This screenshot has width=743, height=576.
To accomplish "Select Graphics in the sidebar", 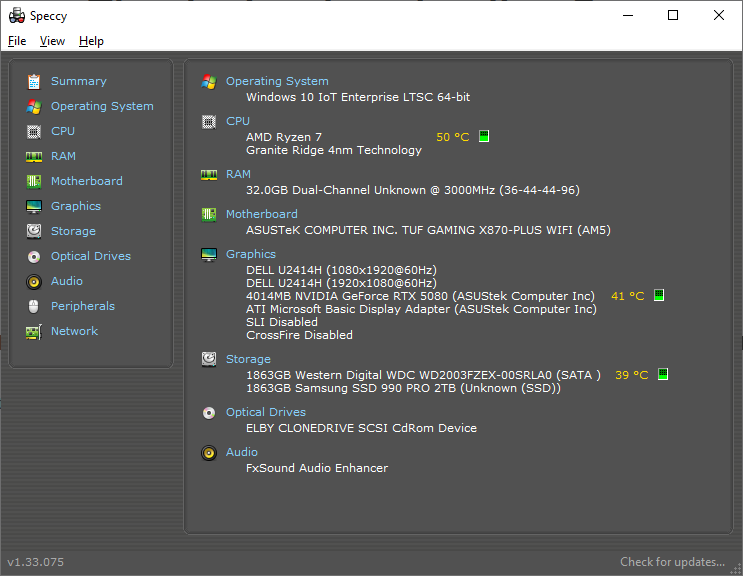I will (x=76, y=207).
